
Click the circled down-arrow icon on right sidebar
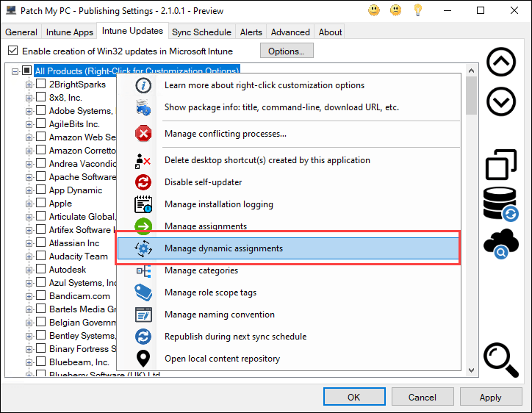[x=501, y=101]
